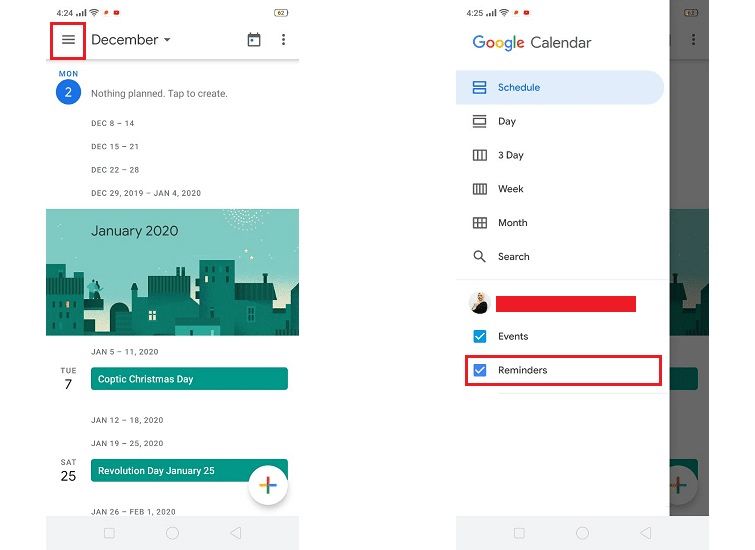
Task: Open Coptic Christmas Day event
Action: coord(189,379)
